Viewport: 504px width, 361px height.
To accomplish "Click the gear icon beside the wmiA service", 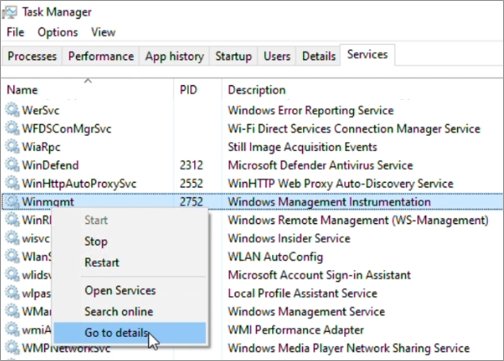I will point(12,330).
